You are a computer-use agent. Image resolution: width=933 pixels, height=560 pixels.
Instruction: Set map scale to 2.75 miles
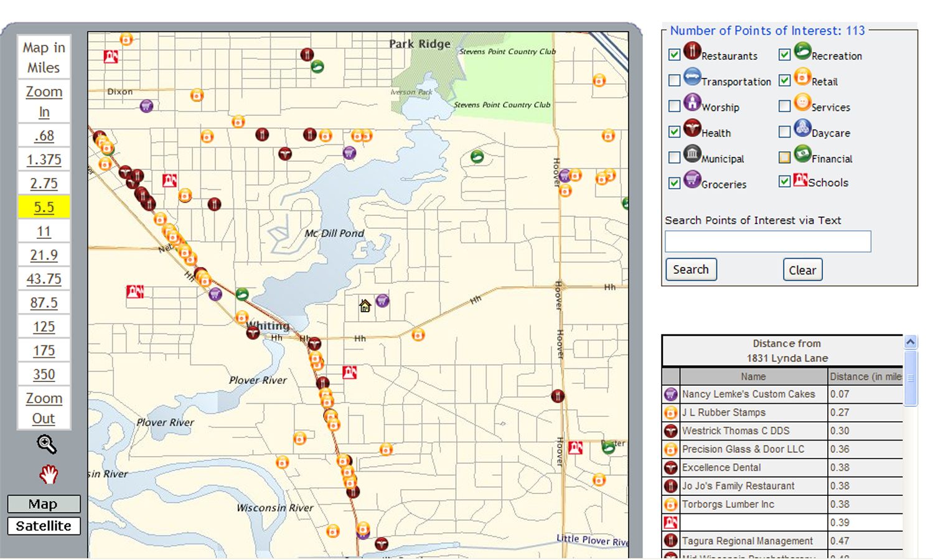coord(44,184)
